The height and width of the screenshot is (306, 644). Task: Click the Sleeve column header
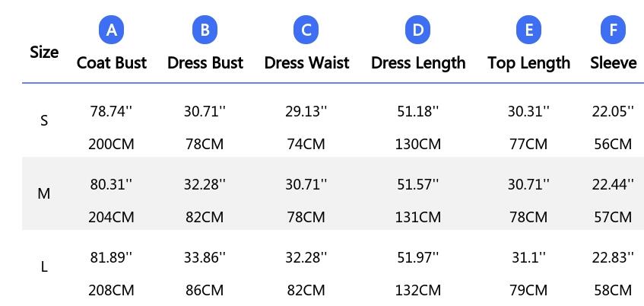[x=614, y=63]
